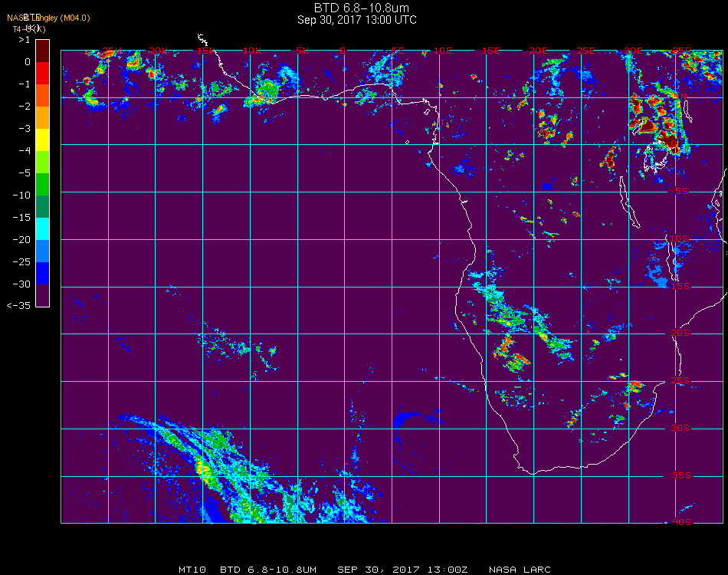
Task: Click the 'NASA Langley (M04.0)' label
Action: click(48, 18)
